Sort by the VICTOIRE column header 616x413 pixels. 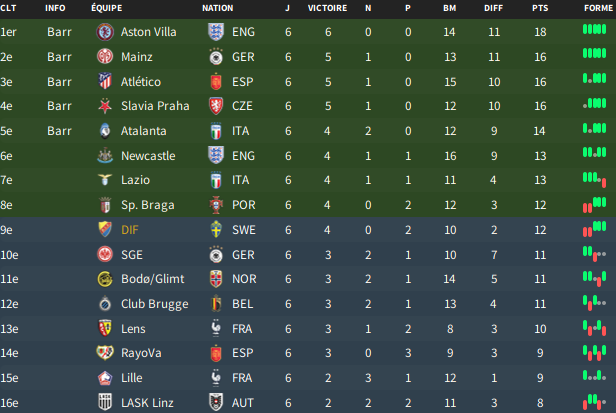[x=327, y=8]
